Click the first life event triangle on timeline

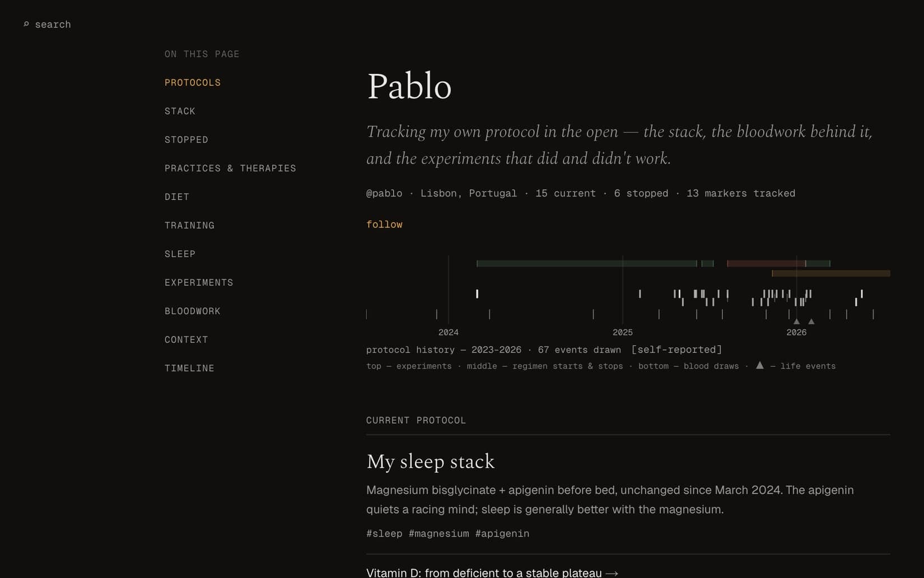796,321
